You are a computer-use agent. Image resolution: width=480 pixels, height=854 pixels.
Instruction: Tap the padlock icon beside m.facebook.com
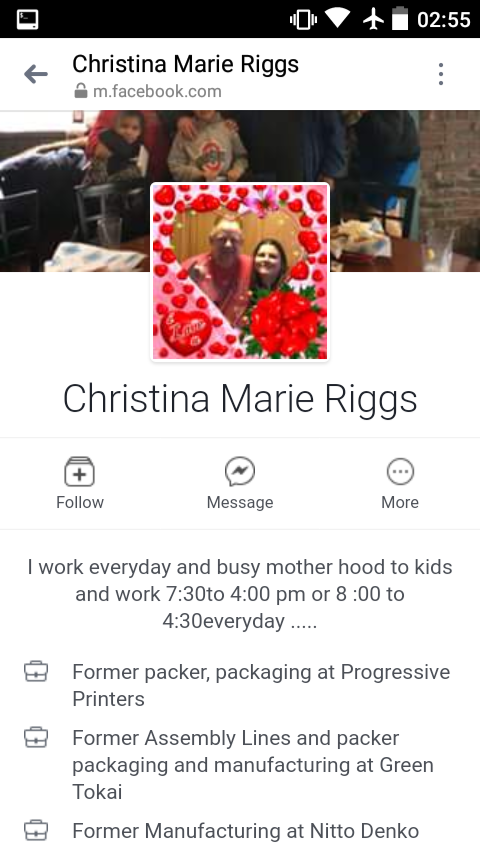click(x=81, y=91)
